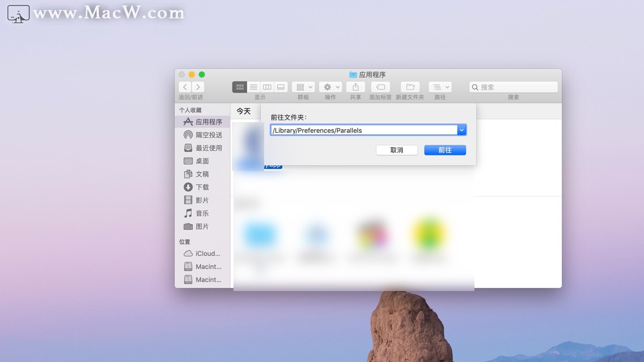Select iCloud… in sidebar locations

(203, 253)
